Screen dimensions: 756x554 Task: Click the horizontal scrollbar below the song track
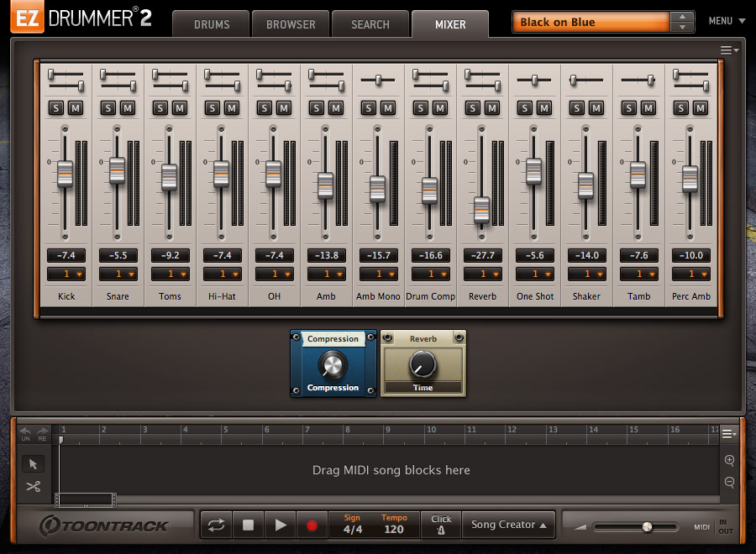[87, 499]
